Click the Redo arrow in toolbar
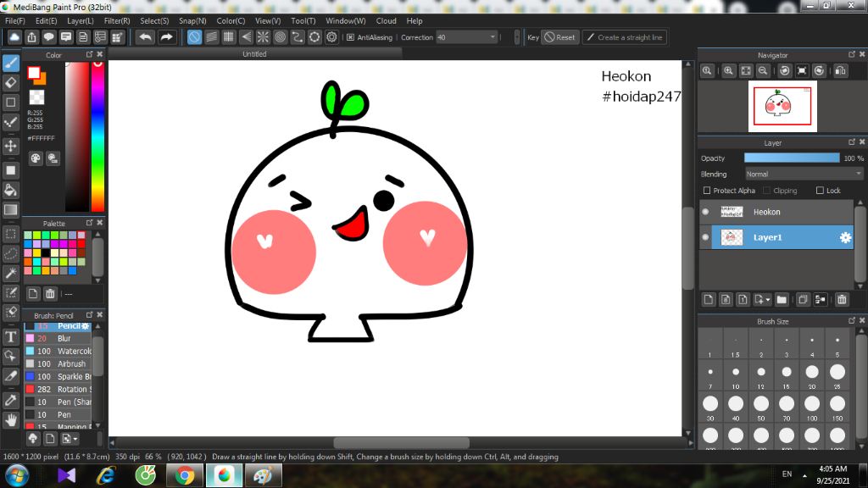 [167, 37]
